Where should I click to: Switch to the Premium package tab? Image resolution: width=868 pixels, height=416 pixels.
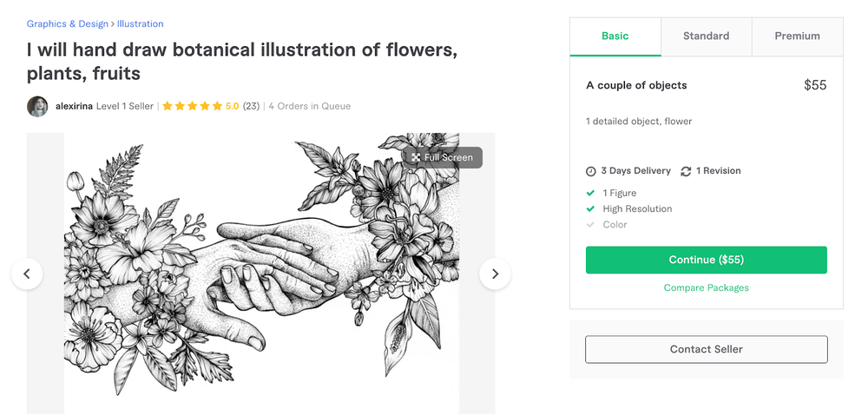(797, 36)
